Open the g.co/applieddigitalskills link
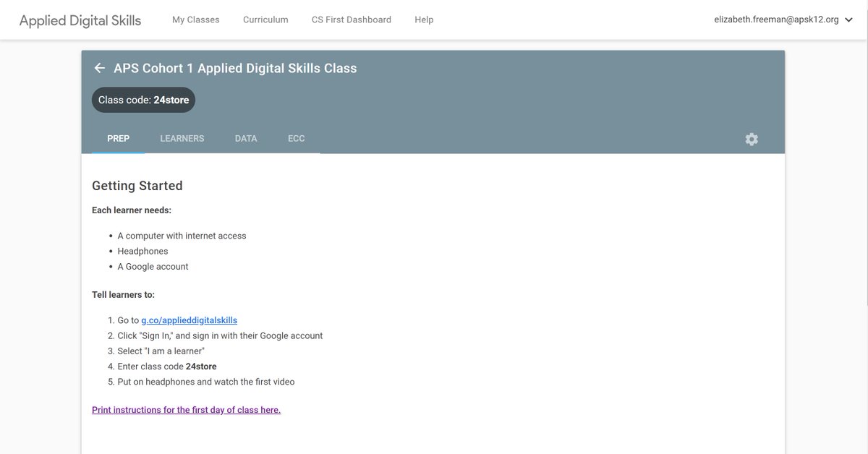This screenshot has height=454, width=868. (190, 320)
